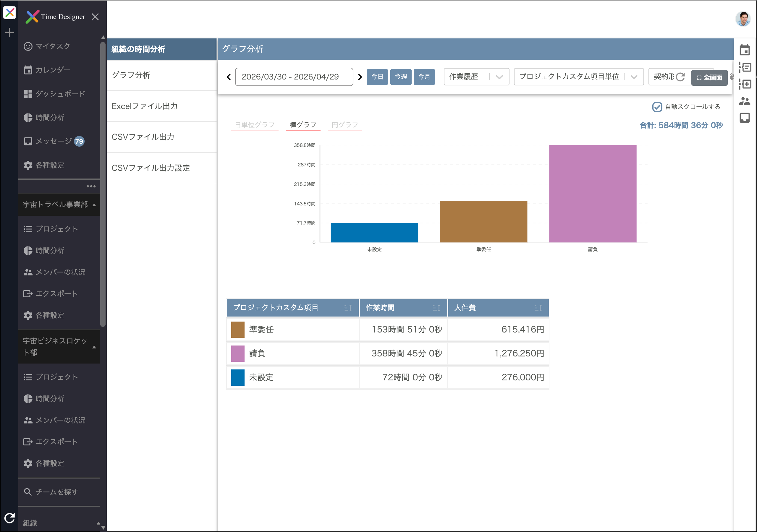Open the members icon in right rail

[745, 101]
